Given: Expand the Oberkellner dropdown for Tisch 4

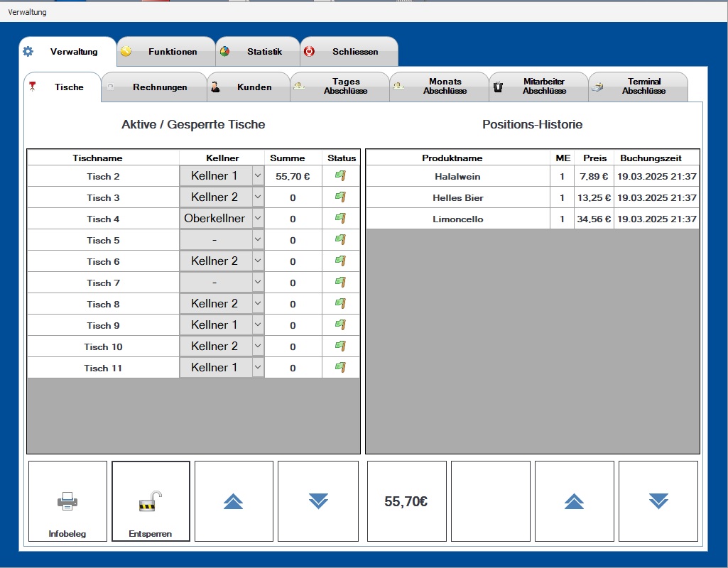Looking at the screenshot, I should point(258,219).
